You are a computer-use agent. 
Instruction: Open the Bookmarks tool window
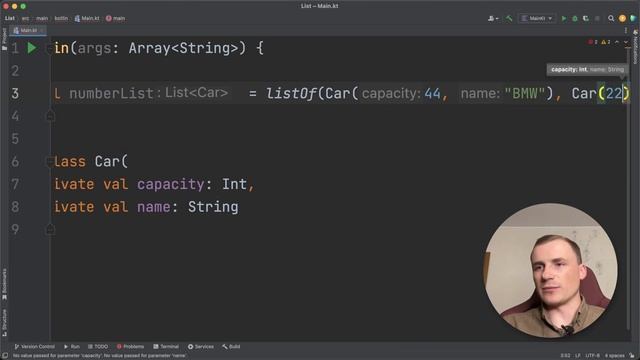(4, 284)
